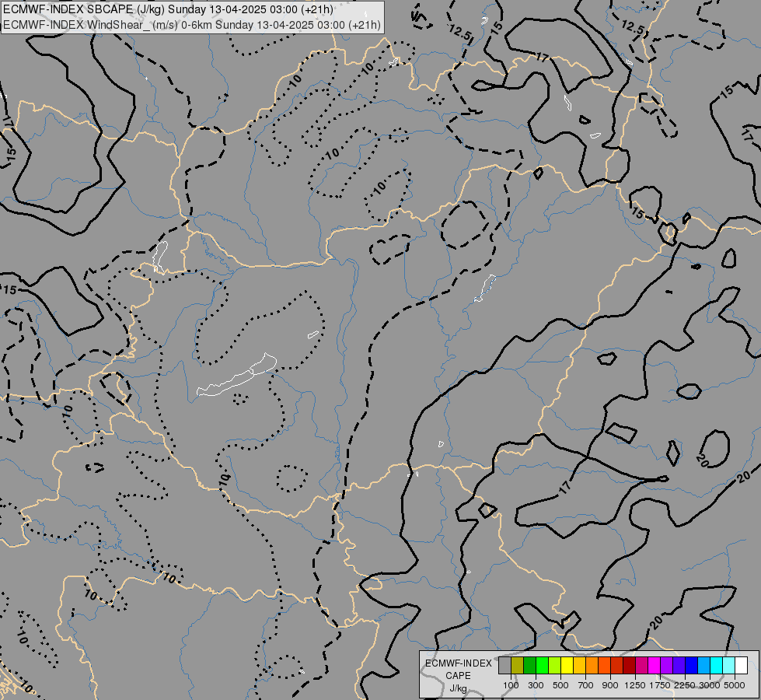Click the gray swatch in the CAPE legend
The height and width of the screenshot is (700, 761).
[504, 665]
